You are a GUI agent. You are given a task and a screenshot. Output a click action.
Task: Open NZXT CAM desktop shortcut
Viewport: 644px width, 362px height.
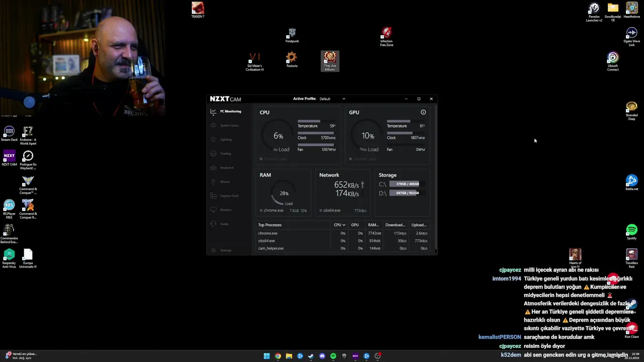coord(9,158)
